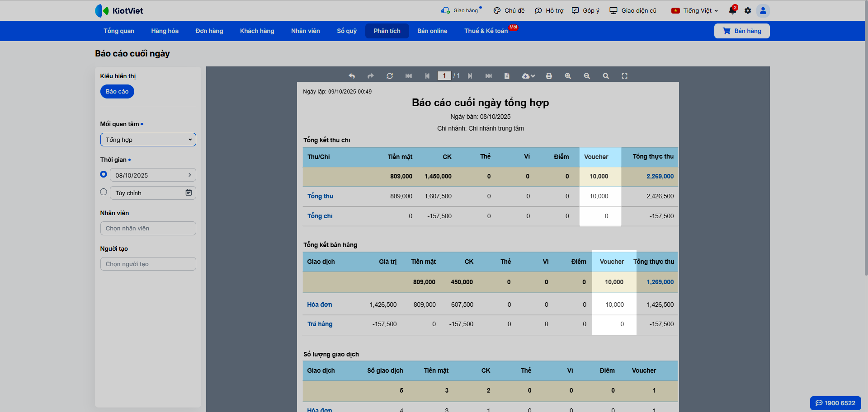Viewport: 868px width, 412px height.
Task: Switch to Giao diện cũ
Action: (633, 10)
